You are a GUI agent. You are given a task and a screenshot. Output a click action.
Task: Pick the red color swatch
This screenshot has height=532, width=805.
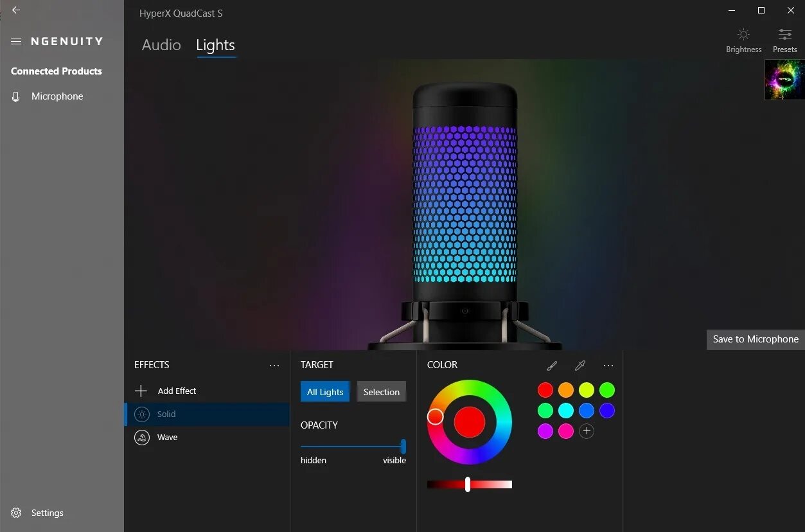tap(545, 390)
